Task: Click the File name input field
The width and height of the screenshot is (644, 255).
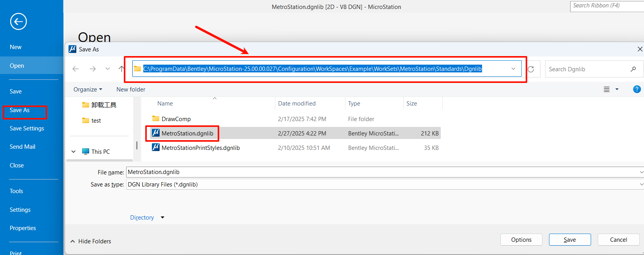Action: coord(382,172)
